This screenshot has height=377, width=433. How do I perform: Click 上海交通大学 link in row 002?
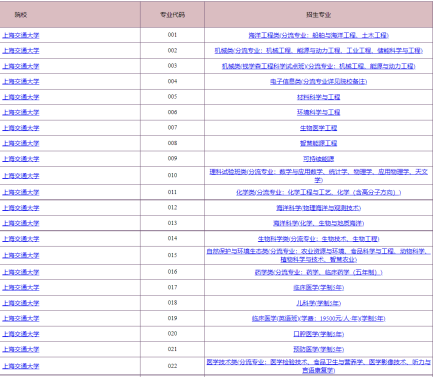21,51
